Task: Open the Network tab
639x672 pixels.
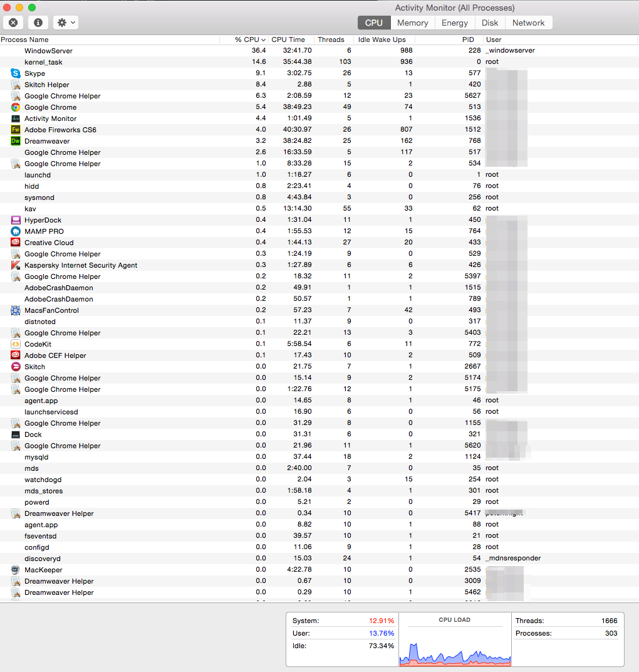Action: click(x=529, y=23)
